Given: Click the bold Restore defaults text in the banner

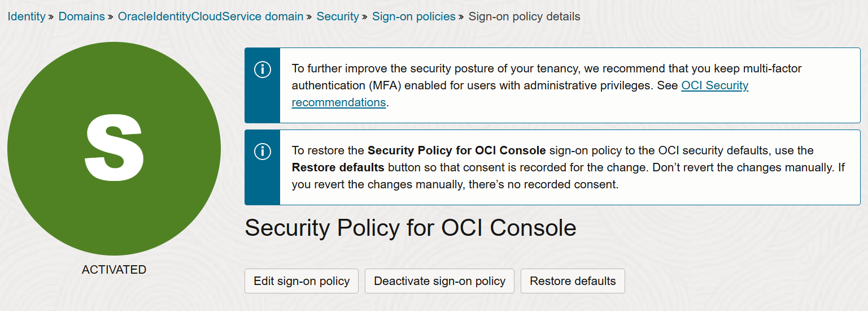Looking at the screenshot, I should (338, 167).
